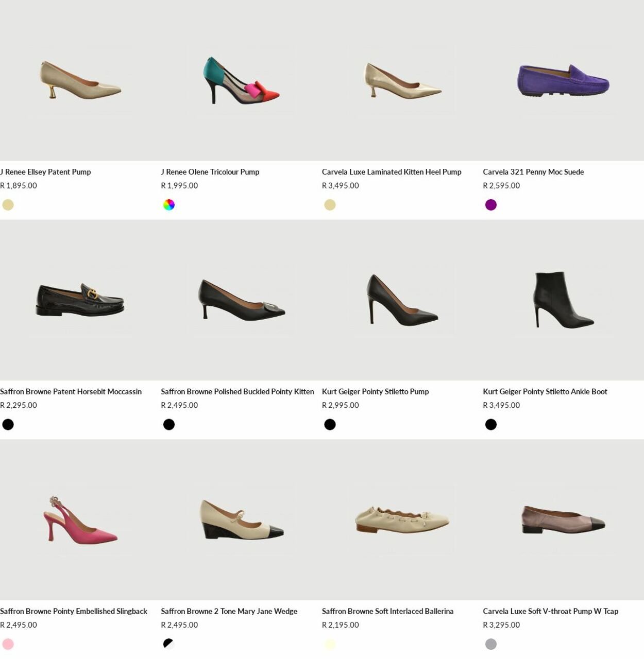The height and width of the screenshot is (659, 644).
Task: Click the Kurt Geiger Pointy Stiletto Pump title
Action: [x=376, y=392]
